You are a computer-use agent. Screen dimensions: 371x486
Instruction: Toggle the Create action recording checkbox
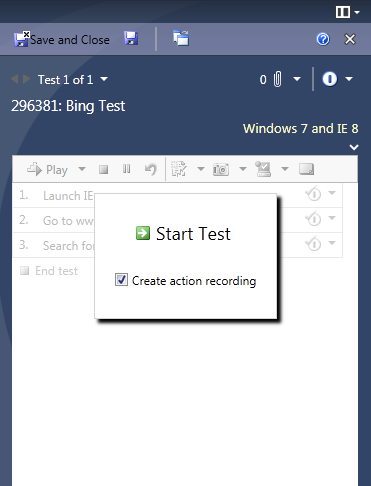[x=121, y=280]
